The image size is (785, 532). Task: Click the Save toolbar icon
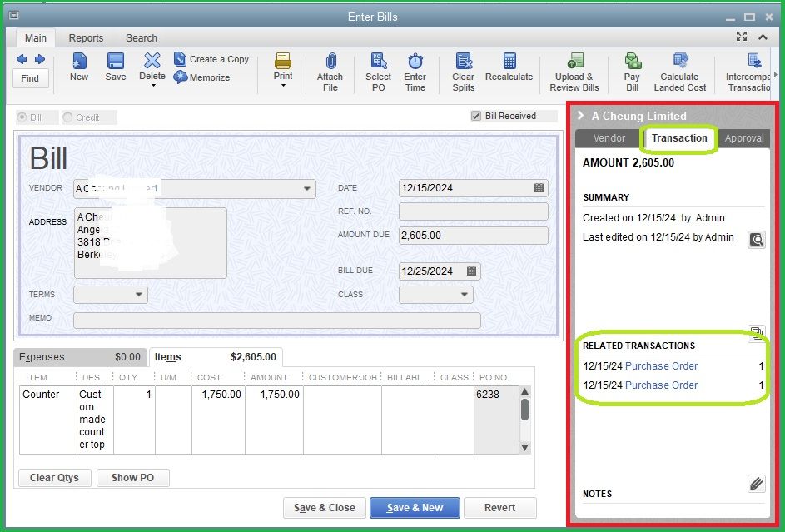[116, 61]
